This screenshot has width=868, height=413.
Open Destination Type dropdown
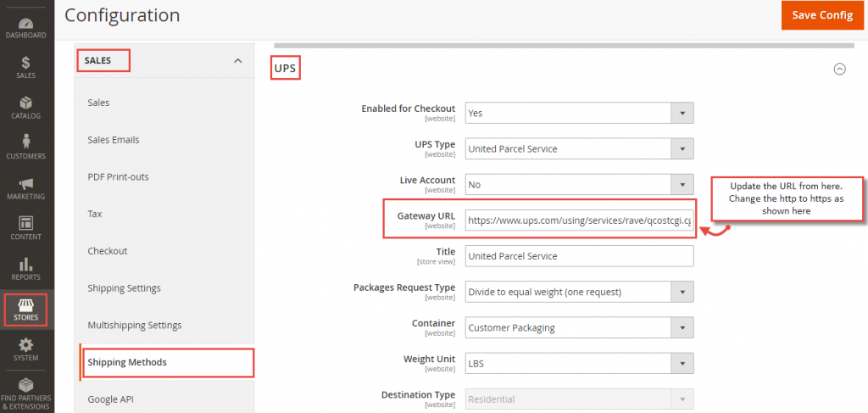[579, 399]
